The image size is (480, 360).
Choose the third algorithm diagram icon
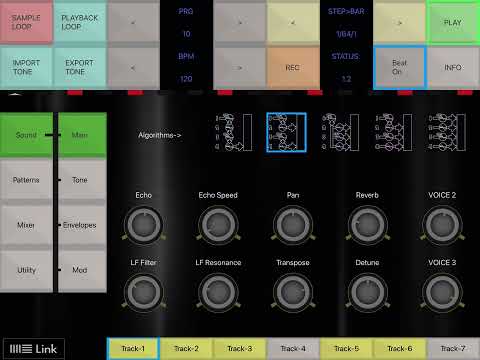pos(340,132)
